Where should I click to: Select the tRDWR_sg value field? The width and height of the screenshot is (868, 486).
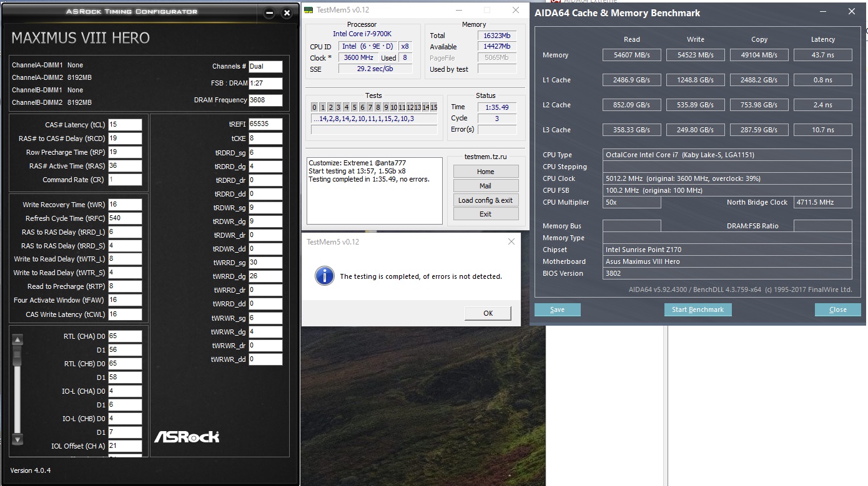tap(265, 207)
